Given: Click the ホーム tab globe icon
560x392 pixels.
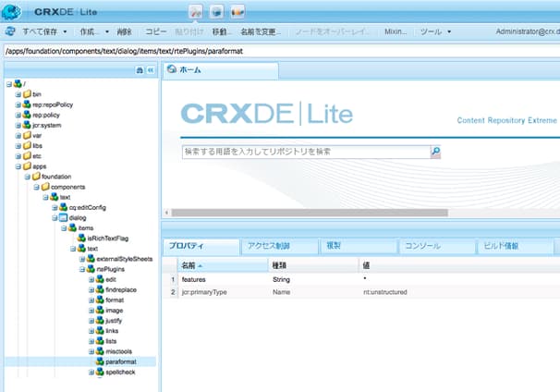Looking at the screenshot, I should point(172,69).
